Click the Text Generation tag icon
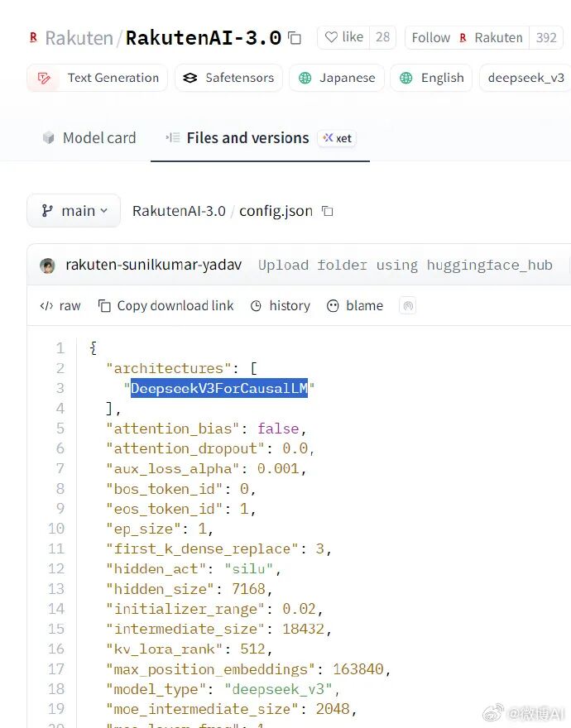The width and height of the screenshot is (571, 728). pos(43,78)
